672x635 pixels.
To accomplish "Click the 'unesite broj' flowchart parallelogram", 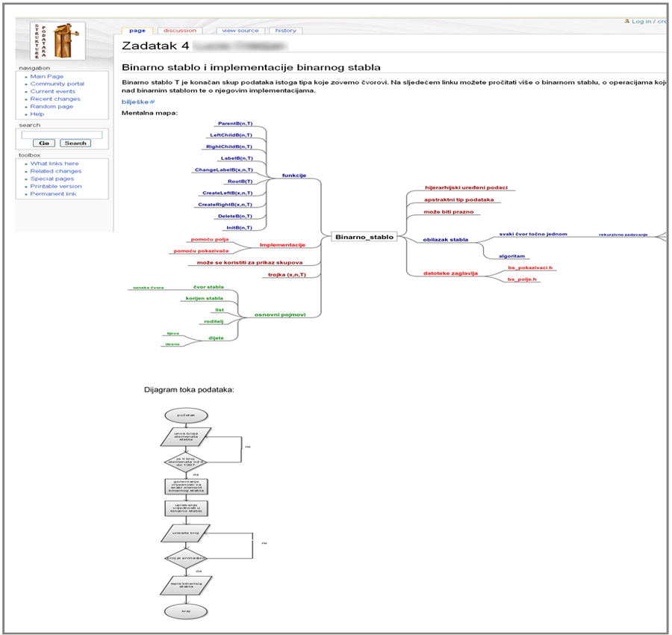I will coord(186,533).
